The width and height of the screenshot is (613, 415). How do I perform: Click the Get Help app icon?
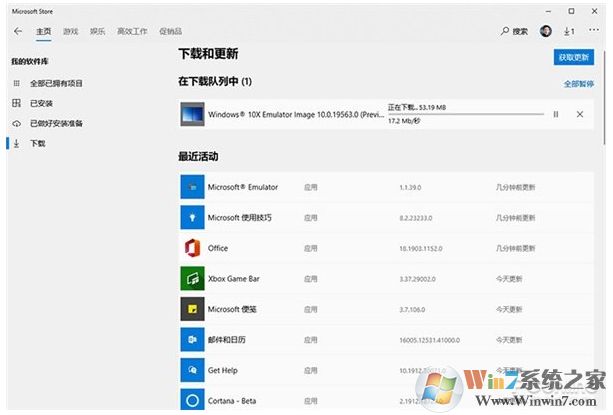tap(192, 370)
